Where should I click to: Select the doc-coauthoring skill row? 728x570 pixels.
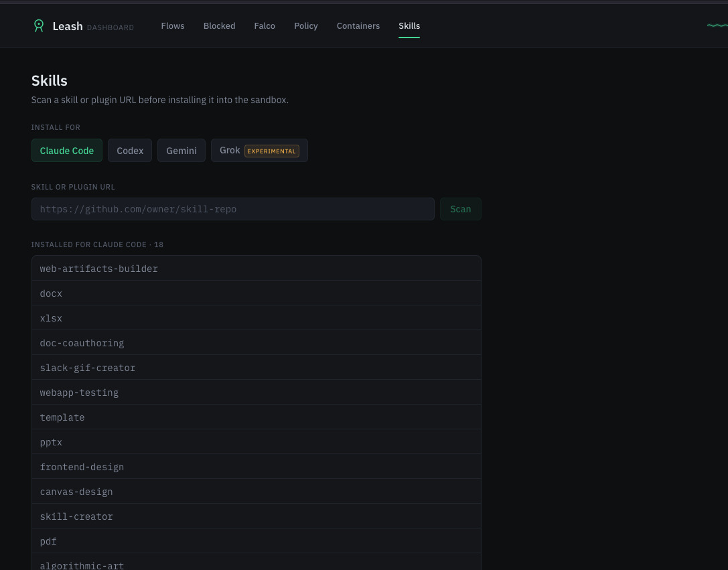click(257, 342)
